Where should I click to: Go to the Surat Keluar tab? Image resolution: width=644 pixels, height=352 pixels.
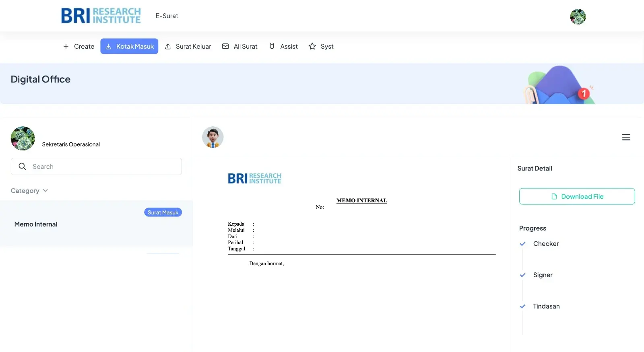pyautogui.click(x=188, y=46)
